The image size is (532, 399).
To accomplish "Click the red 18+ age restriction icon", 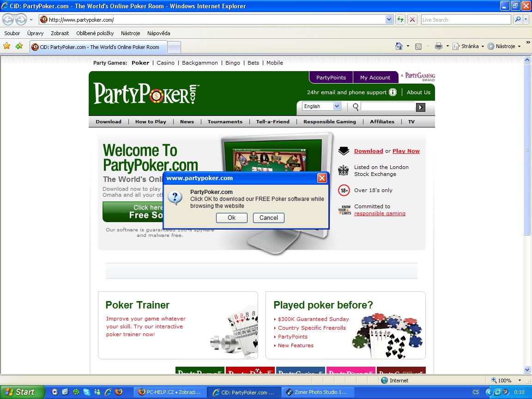I will pos(344,190).
